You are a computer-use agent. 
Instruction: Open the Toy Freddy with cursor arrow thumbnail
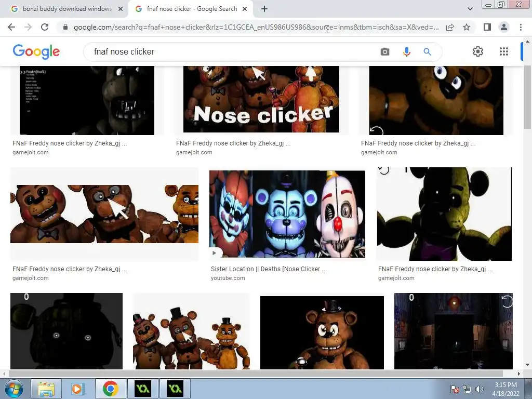click(x=104, y=214)
